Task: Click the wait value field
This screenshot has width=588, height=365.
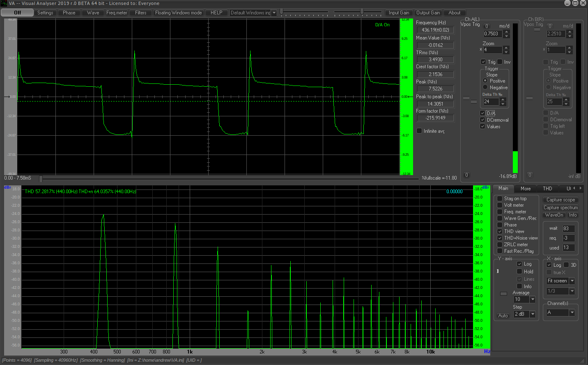Action: click(x=569, y=229)
